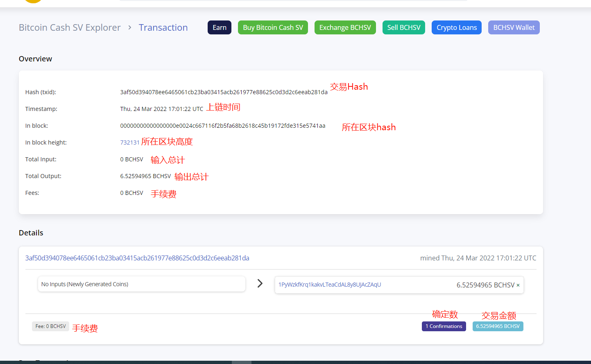Go to the BCHSV Wallet

[x=514, y=27]
